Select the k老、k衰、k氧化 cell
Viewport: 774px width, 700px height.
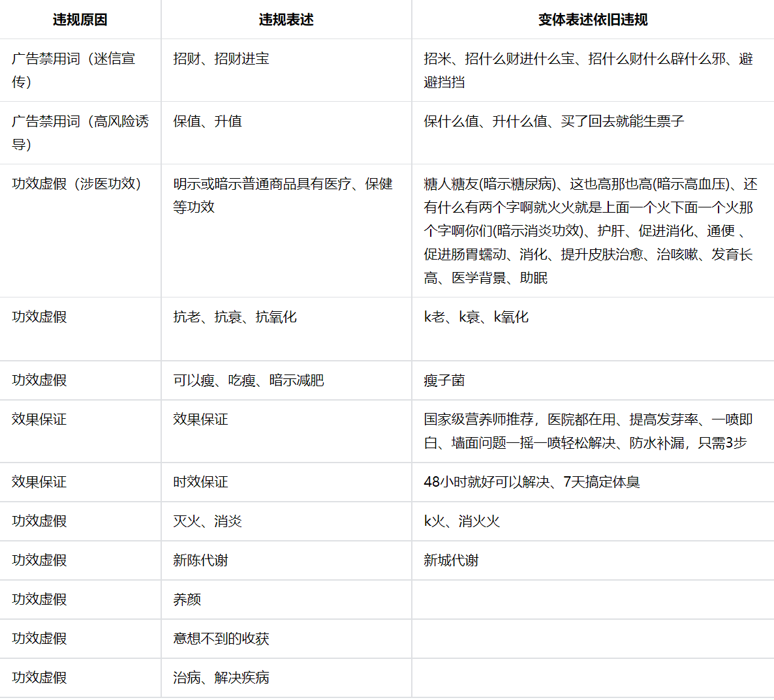coord(593,329)
